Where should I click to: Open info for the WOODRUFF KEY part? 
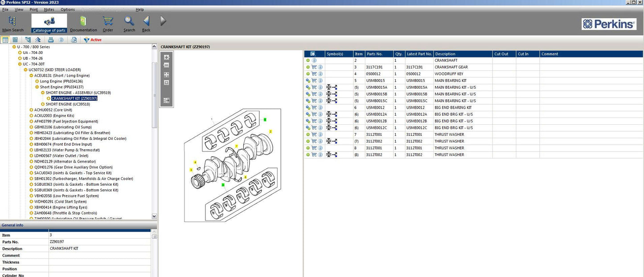click(320, 73)
